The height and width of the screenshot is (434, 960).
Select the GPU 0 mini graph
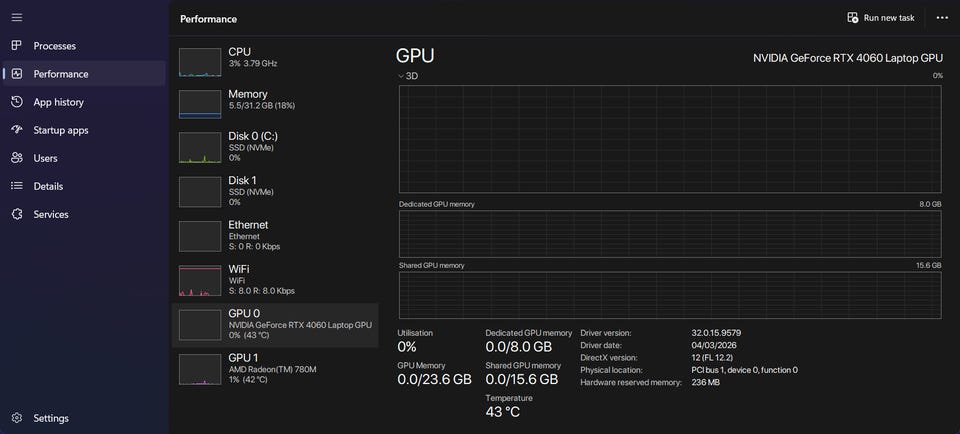pos(200,324)
